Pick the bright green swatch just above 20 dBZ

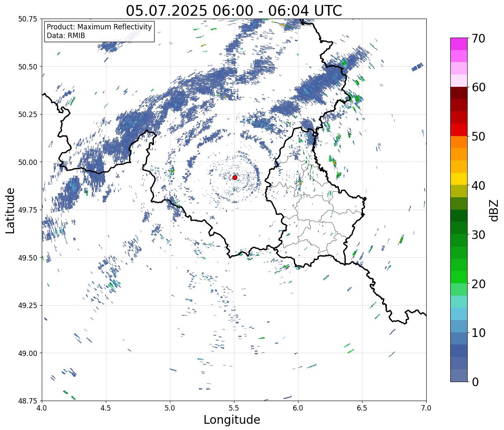[x=459, y=277]
